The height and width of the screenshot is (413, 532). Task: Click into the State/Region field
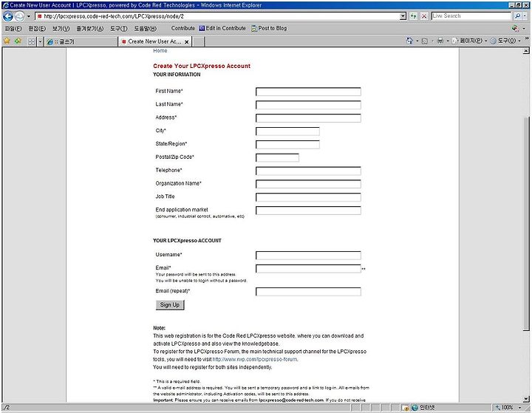pyautogui.click(x=287, y=144)
